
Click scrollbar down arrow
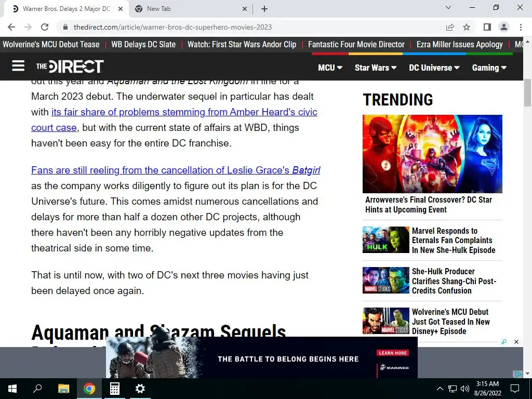point(527,374)
